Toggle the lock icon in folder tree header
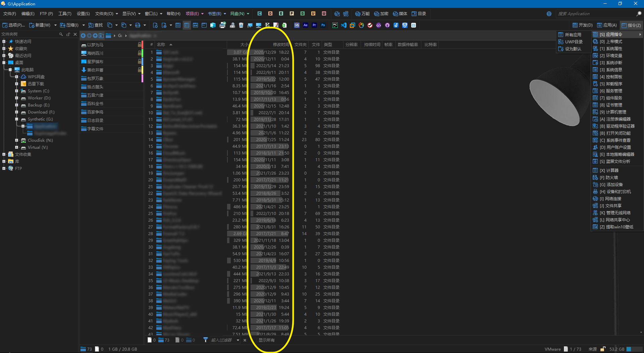The image size is (644, 353). click(68, 34)
